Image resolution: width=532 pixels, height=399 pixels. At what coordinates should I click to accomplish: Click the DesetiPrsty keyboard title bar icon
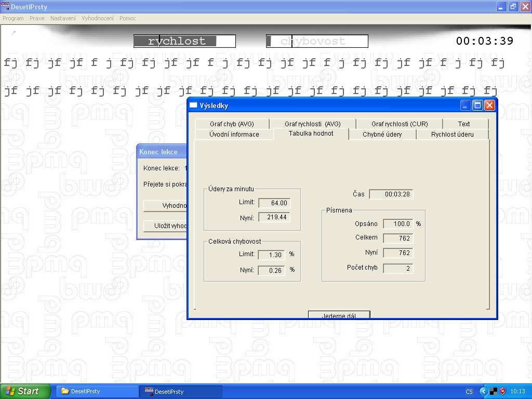[x=5, y=6]
